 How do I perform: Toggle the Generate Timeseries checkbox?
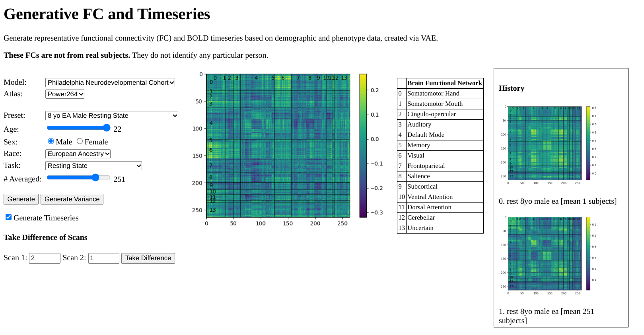[8, 217]
